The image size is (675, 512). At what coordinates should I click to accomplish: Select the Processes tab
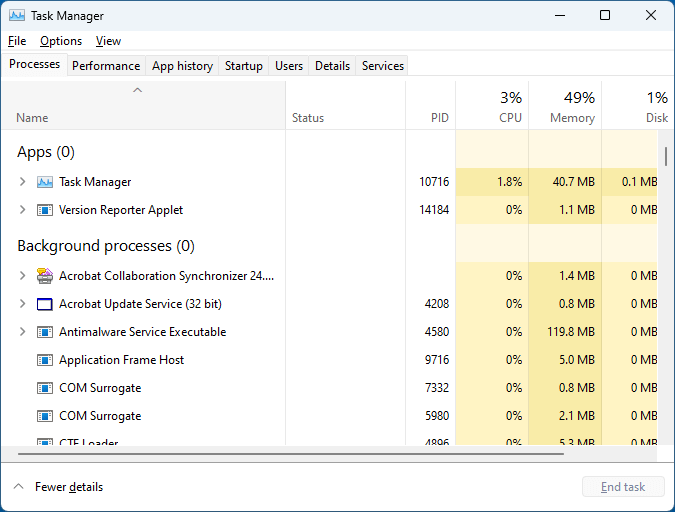(x=34, y=64)
